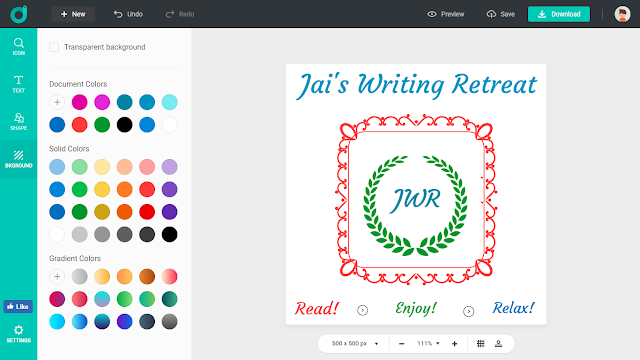Select the white document color swatch
The height and width of the screenshot is (360, 640).
tap(169, 124)
